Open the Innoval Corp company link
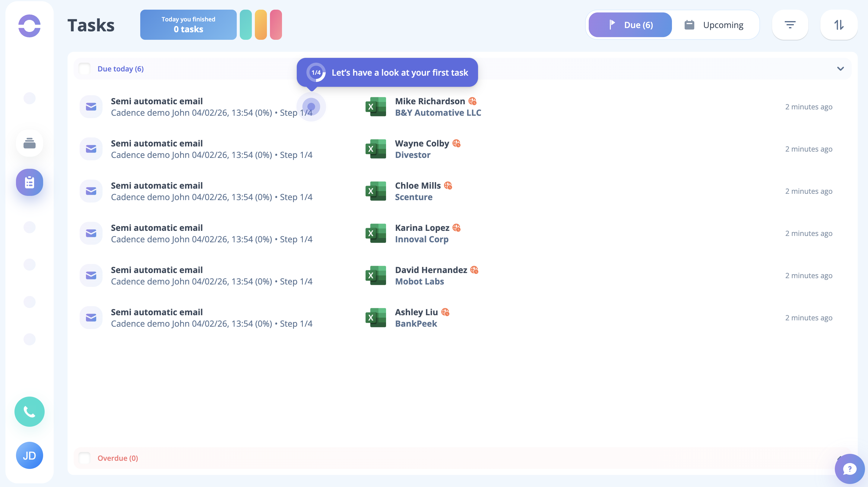This screenshot has height=487, width=868. (422, 239)
